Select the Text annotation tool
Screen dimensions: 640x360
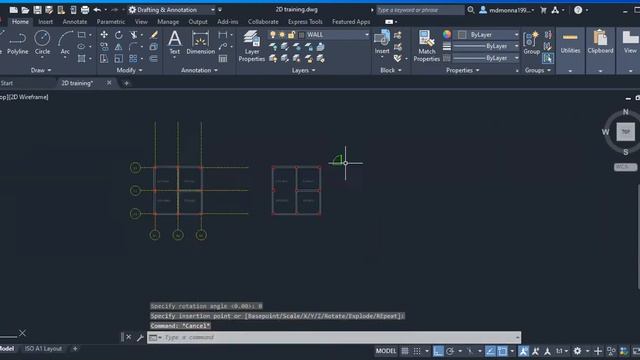coord(174,42)
